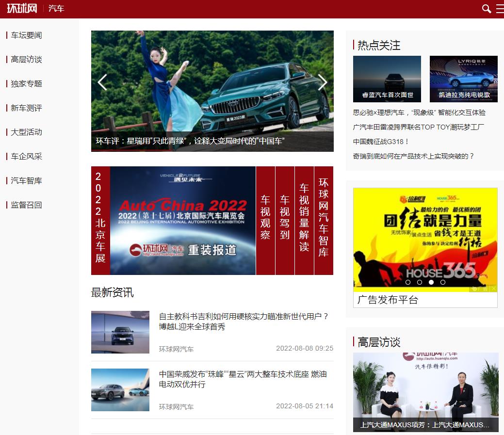Screen dimensions: 504x435
Task: Open 大型活动 sidebar item
Action: [26, 132]
